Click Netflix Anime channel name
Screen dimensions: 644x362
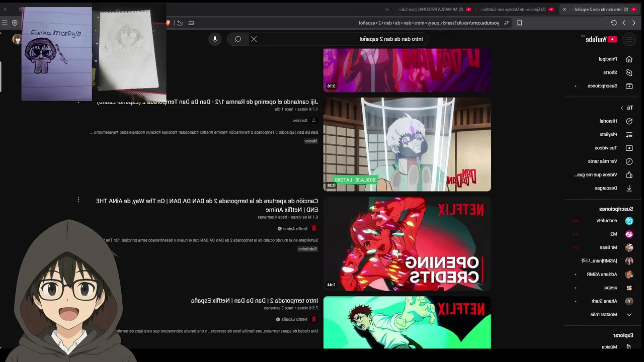[295, 229]
